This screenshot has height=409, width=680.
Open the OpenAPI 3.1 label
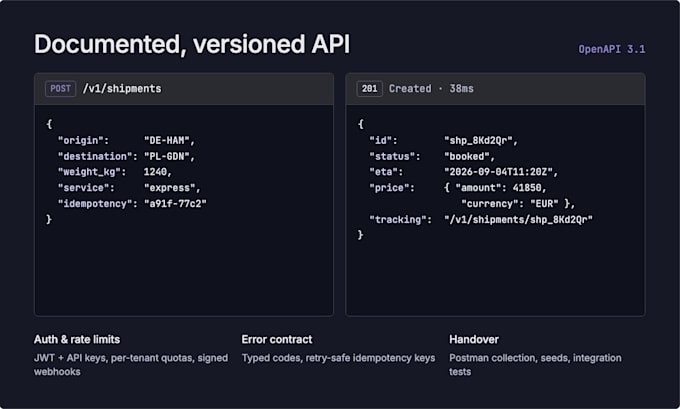tap(611, 49)
